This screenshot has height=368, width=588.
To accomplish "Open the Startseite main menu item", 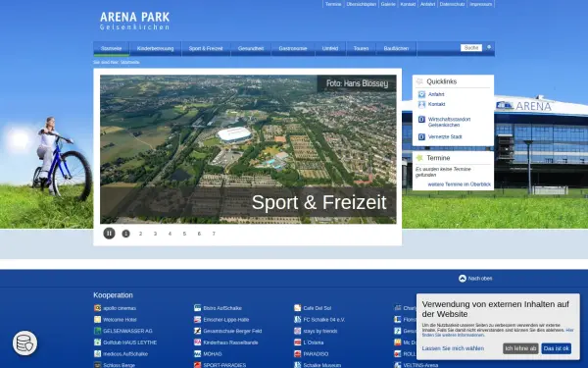I will point(112,48).
